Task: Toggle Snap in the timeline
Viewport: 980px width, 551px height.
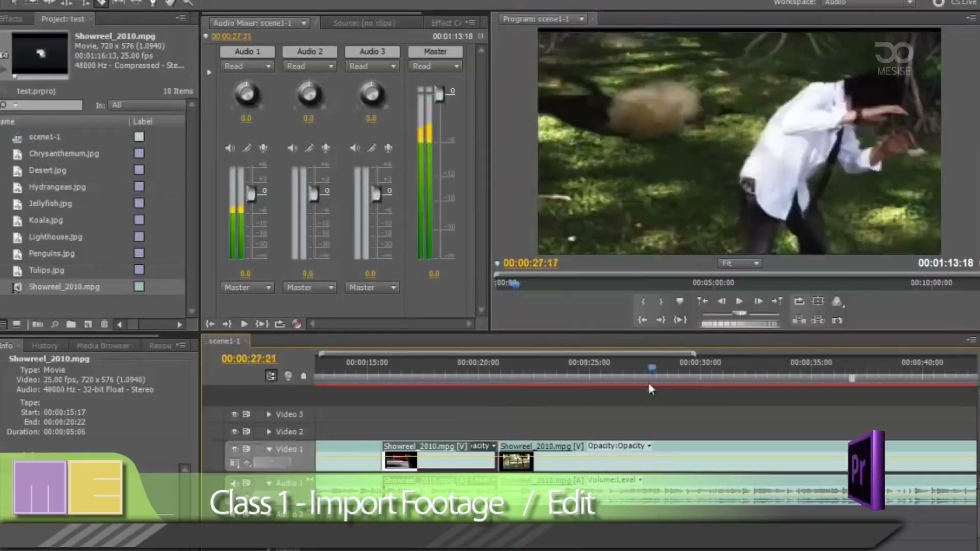Action: click(271, 376)
